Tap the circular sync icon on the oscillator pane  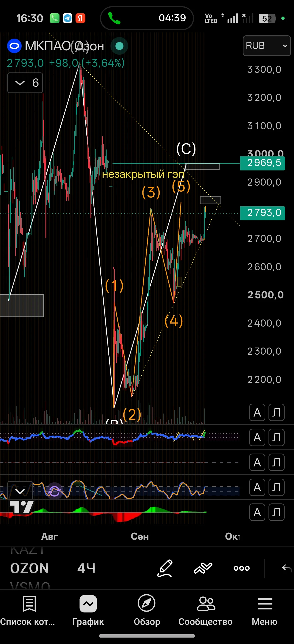click(54, 491)
